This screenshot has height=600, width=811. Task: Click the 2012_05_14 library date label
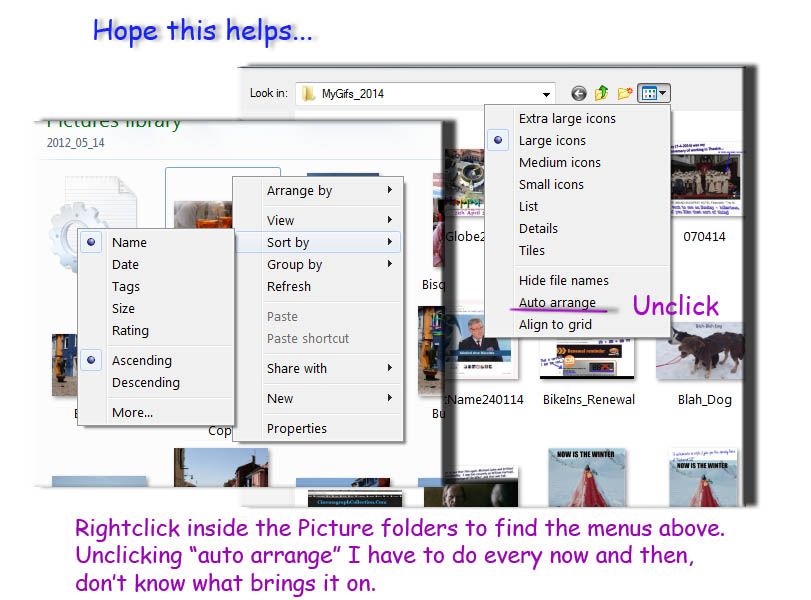(76, 143)
